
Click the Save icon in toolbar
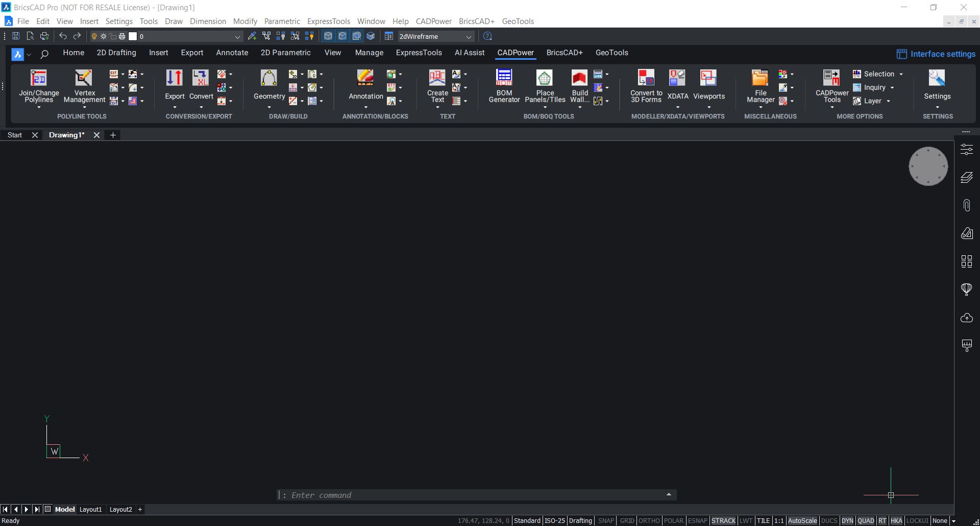point(16,36)
